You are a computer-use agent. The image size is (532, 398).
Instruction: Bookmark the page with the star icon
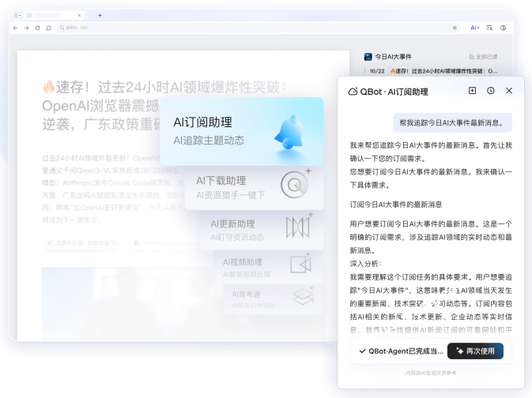[455, 28]
